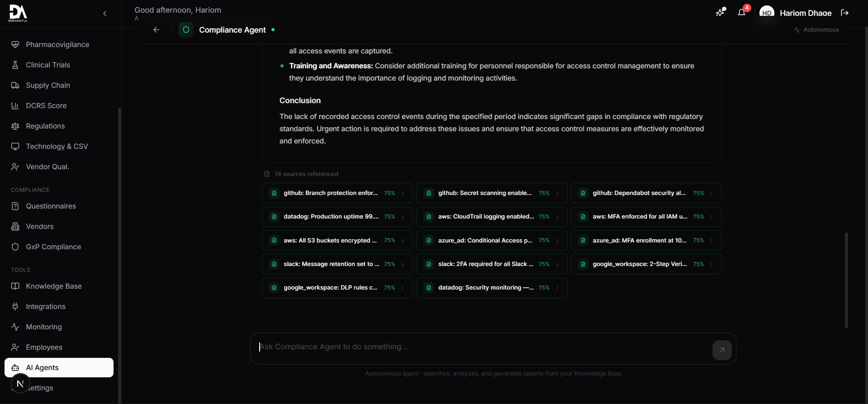Open the datadog Security monitoring source card

485,288
